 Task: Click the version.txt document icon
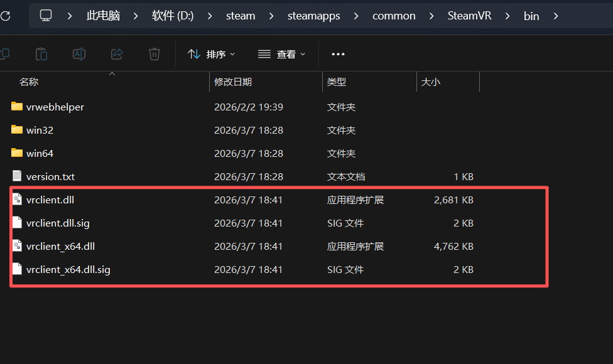17,176
